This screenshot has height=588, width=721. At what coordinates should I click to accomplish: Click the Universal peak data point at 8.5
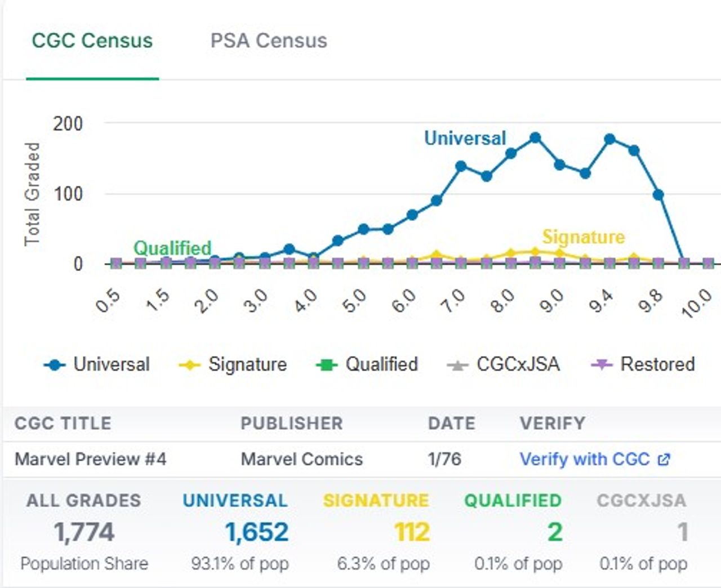pos(535,138)
